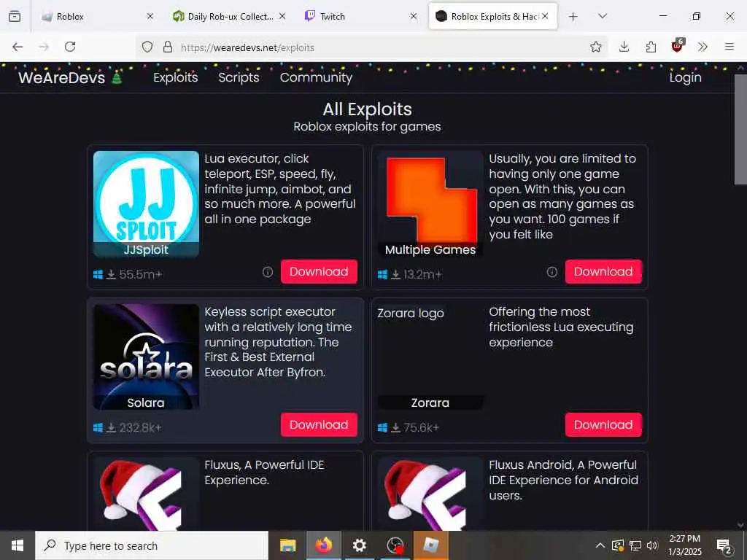Open the extensions puzzle icon

coord(651,47)
